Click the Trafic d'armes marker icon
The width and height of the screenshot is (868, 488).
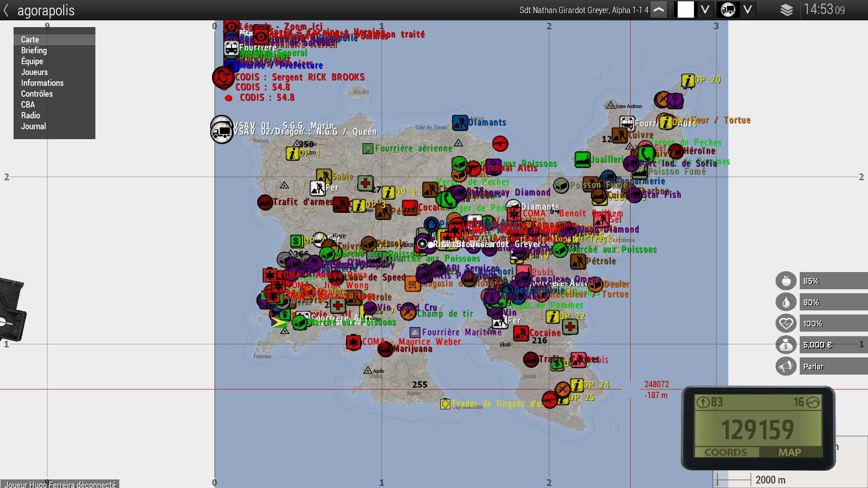point(265,202)
